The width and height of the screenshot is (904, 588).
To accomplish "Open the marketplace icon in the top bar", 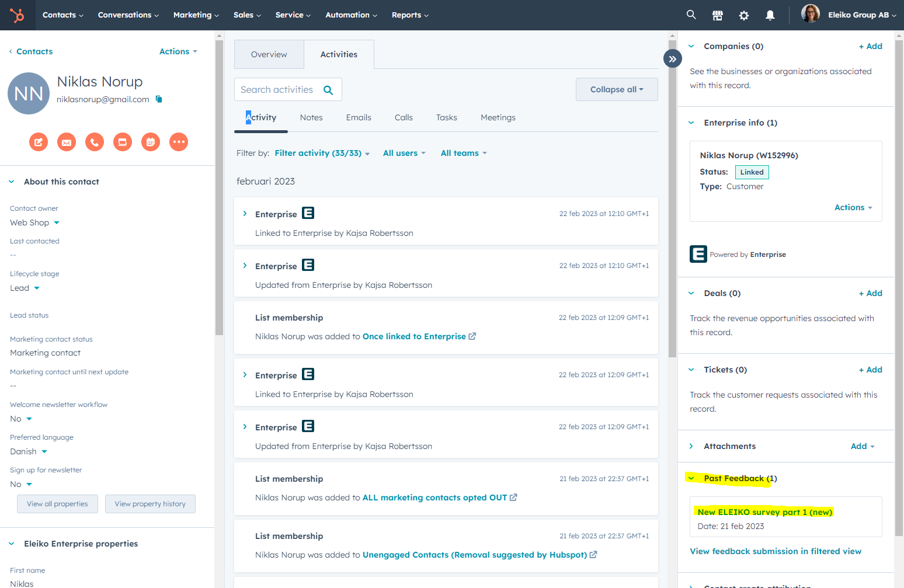I will [718, 15].
